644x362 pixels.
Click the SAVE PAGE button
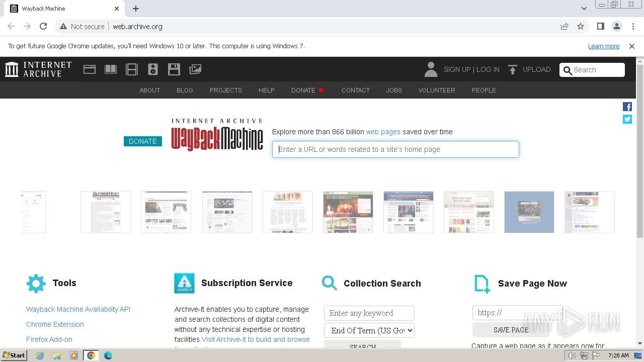511,330
